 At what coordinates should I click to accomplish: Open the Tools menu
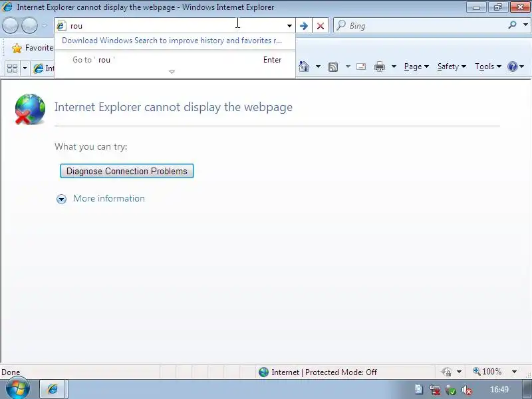pyautogui.click(x=488, y=66)
